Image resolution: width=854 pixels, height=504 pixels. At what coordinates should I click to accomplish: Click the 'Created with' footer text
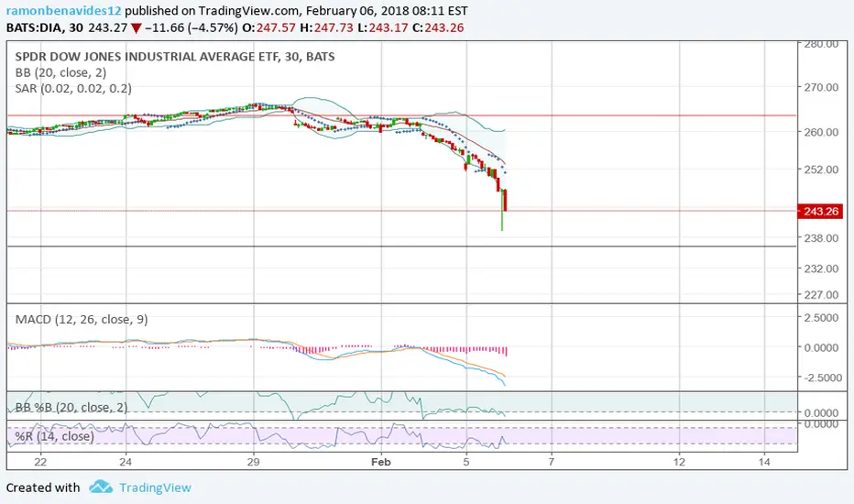(43, 488)
